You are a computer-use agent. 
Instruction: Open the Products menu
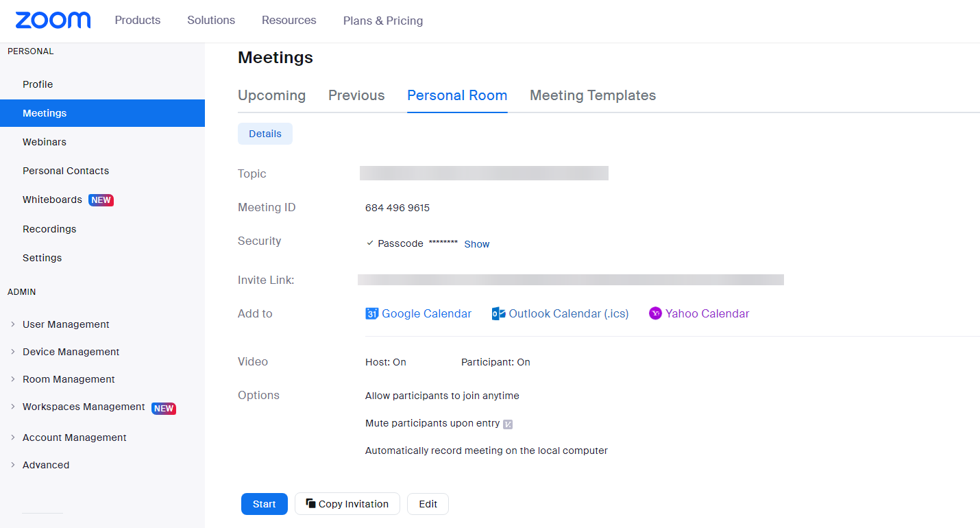[138, 21]
